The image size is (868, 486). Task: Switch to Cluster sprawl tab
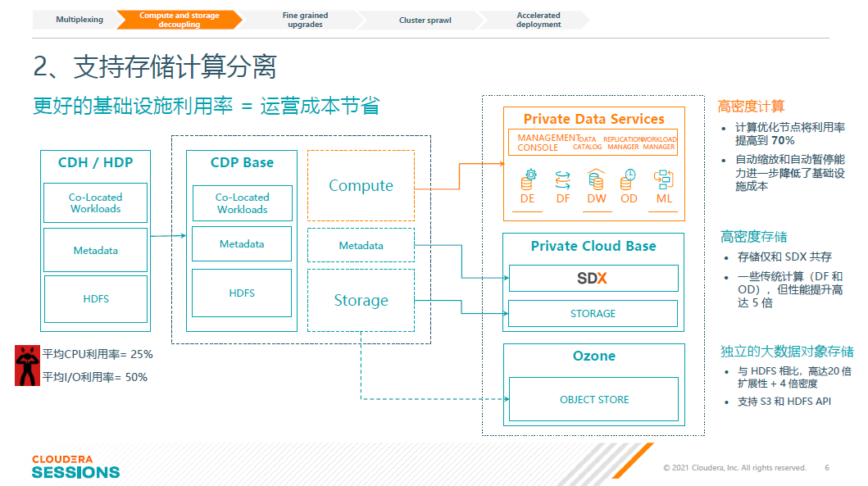click(x=425, y=20)
